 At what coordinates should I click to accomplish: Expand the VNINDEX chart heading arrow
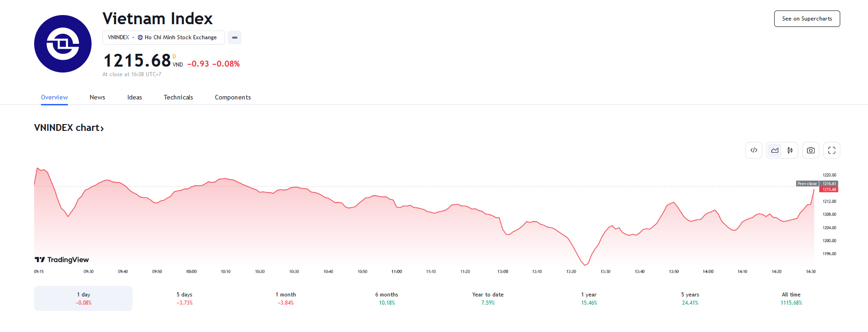pyautogui.click(x=102, y=129)
